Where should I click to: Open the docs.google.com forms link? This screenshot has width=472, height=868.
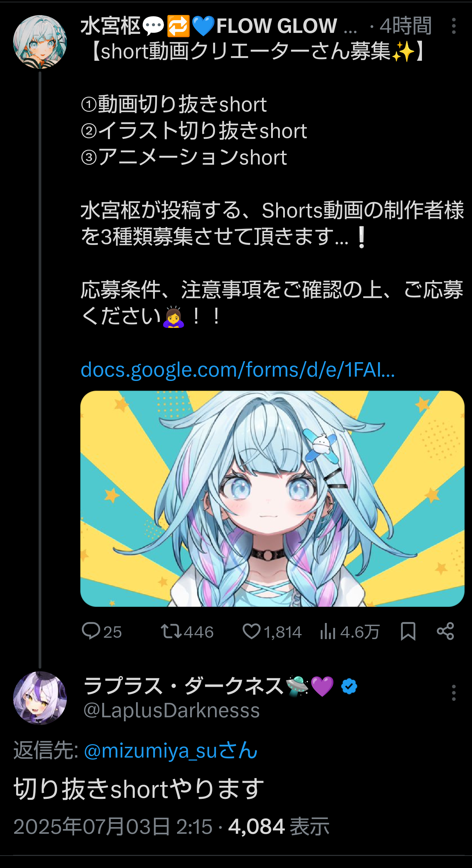[x=238, y=370]
